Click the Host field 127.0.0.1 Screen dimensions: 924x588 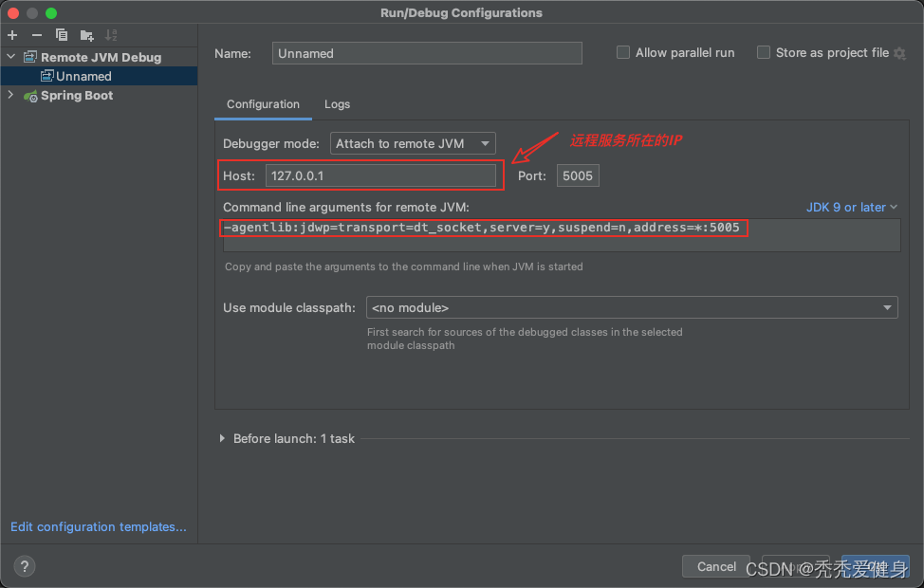point(380,175)
